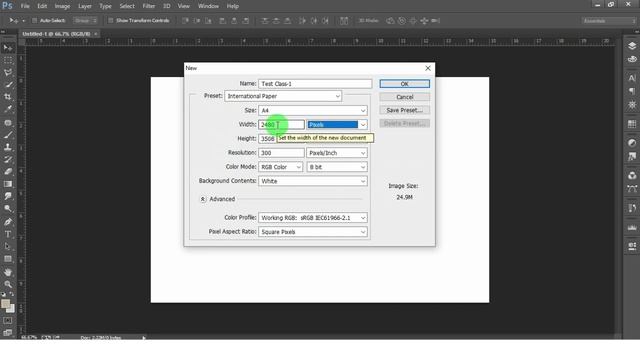This screenshot has width=640, height=360.
Task: Select the Clone Stamp tool
Action: (x=8, y=147)
